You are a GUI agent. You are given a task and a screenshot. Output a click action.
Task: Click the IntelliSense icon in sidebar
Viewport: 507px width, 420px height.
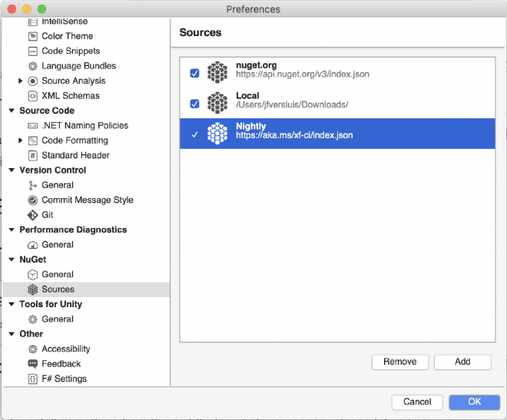point(33,22)
